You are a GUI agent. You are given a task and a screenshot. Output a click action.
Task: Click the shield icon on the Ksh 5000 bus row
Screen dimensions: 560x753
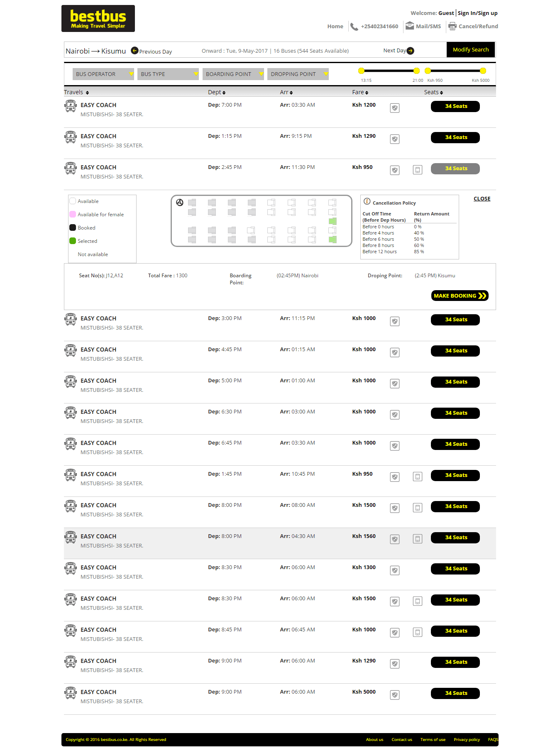tap(395, 695)
